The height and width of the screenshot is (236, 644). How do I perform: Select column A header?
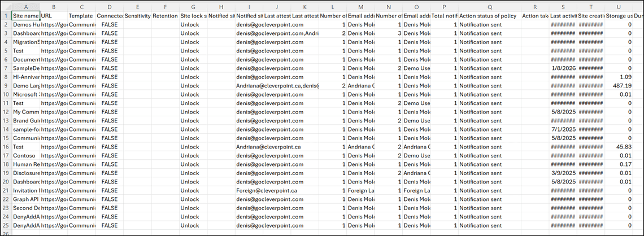[25, 7]
